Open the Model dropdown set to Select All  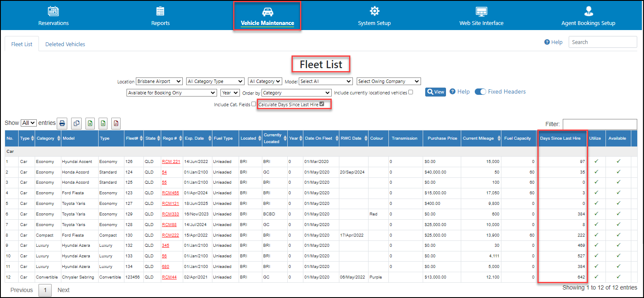tap(326, 81)
